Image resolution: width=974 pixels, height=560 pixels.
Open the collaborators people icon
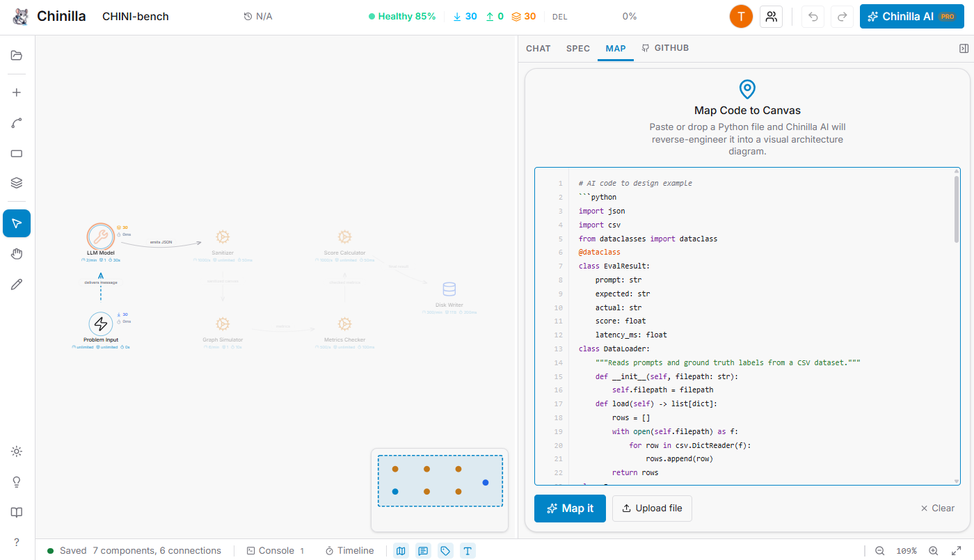[x=771, y=17]
